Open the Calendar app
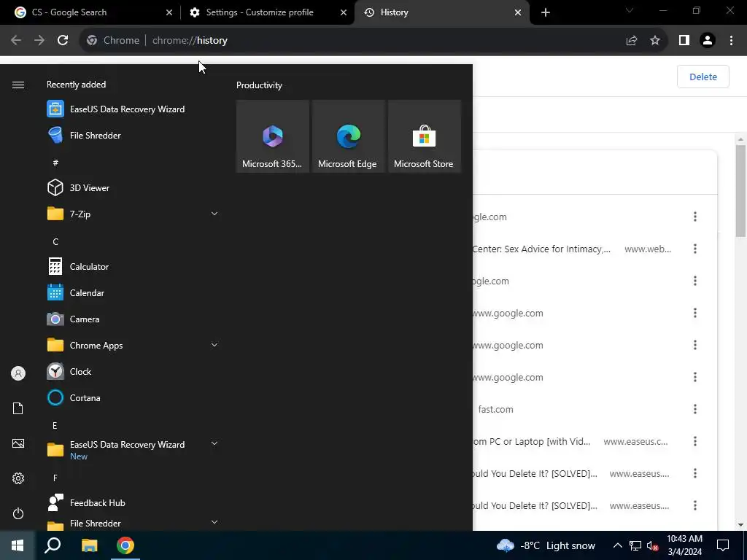Image resolution: width=747 pixels, height=560 pixels. [75, 293]
